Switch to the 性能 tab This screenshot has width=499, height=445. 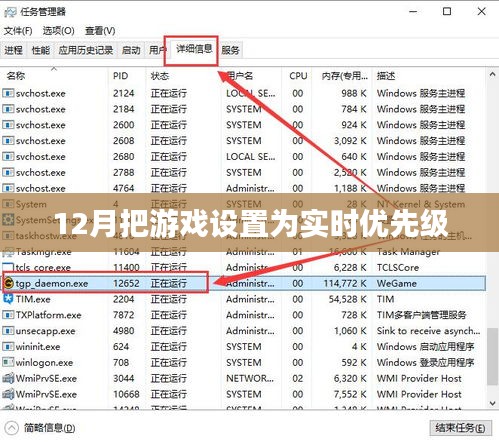[x=40, y=50]
